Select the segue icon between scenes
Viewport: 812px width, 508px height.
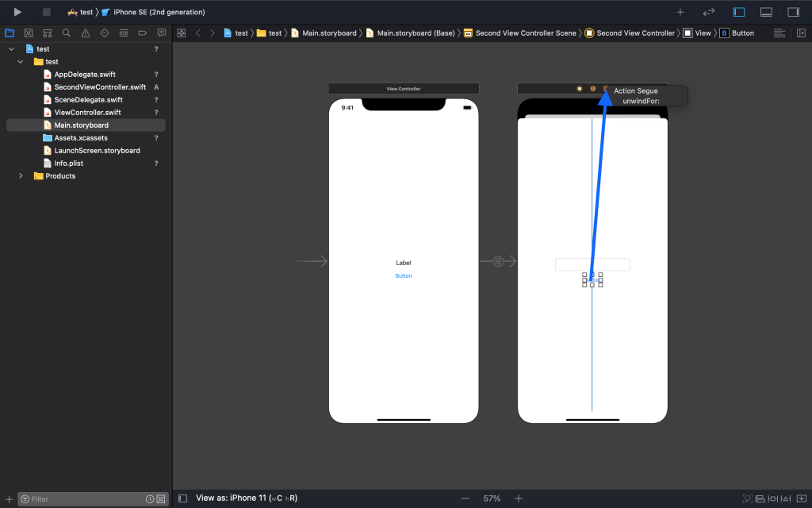click(498, 261)
